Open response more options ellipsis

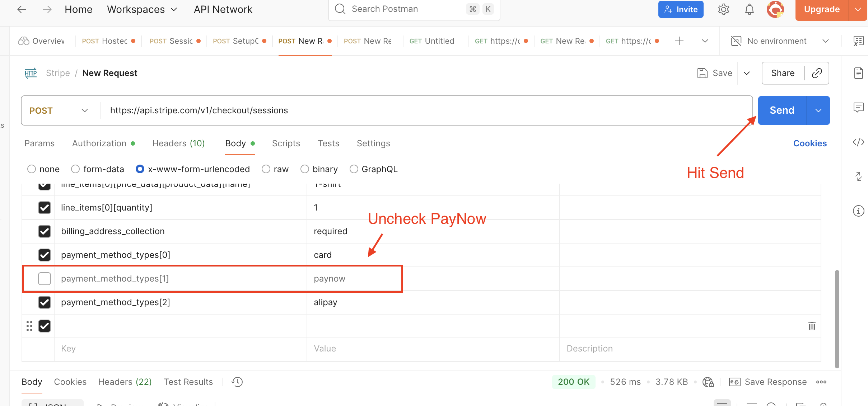point(821,382)
